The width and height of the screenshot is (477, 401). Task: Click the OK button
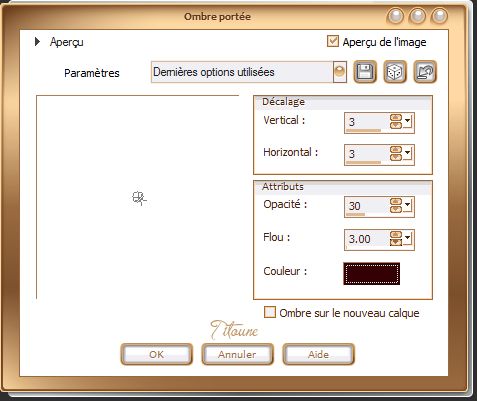pyautogui.click(x=156, y=354)
